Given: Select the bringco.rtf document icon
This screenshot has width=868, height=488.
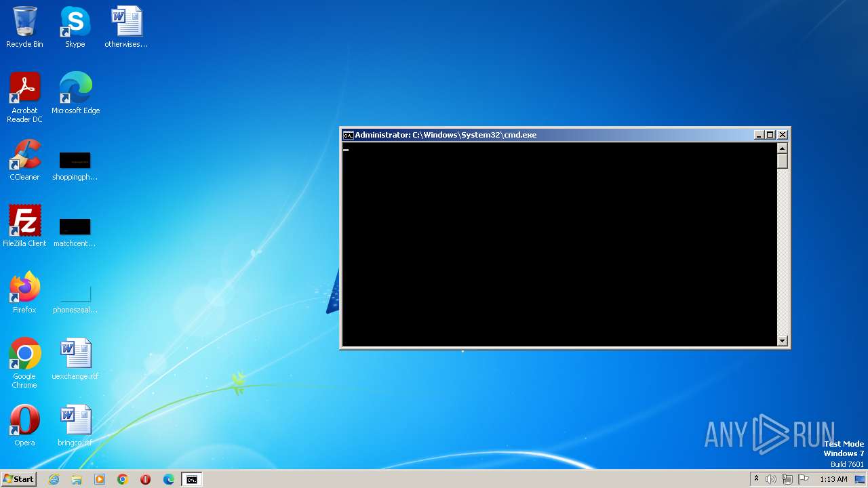Looking at the screenshot, I should [75, 425].
